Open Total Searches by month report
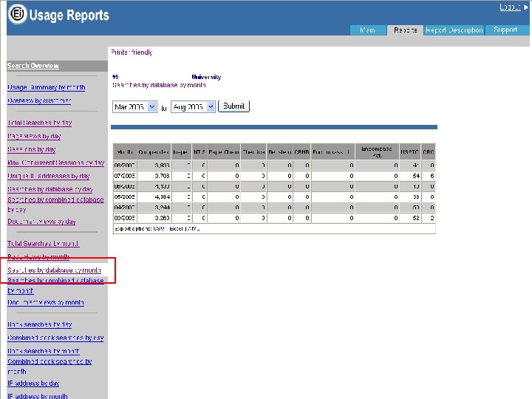This screenshot has height=399, width=532. click(x=44, y=243)
